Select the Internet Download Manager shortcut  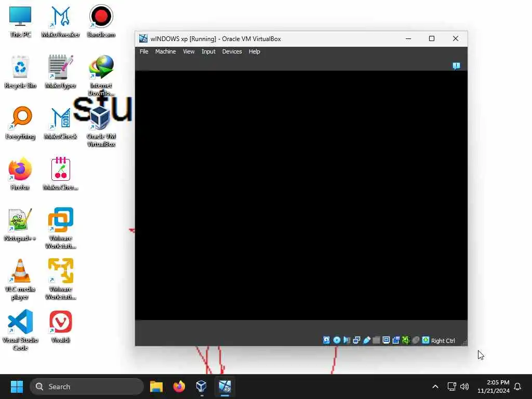101,75
